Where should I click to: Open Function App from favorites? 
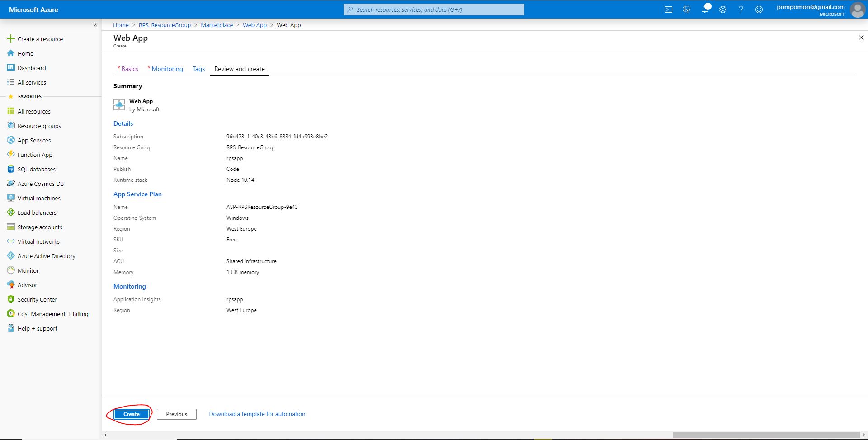click(x=35, y=155)
